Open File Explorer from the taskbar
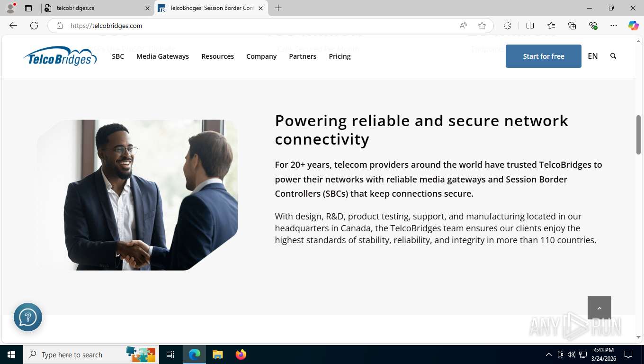644x364 pixels. pyautogui.click(x=217, y=355)
